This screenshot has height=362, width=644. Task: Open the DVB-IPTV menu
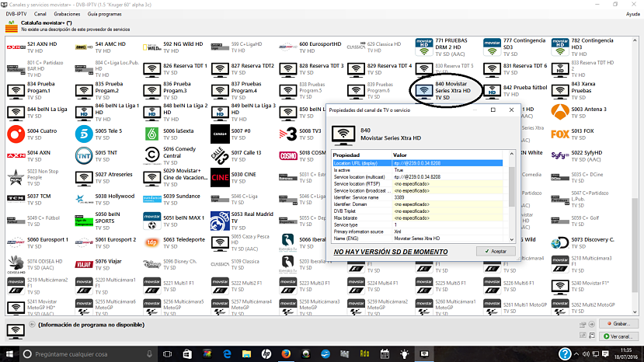(16, 14)
